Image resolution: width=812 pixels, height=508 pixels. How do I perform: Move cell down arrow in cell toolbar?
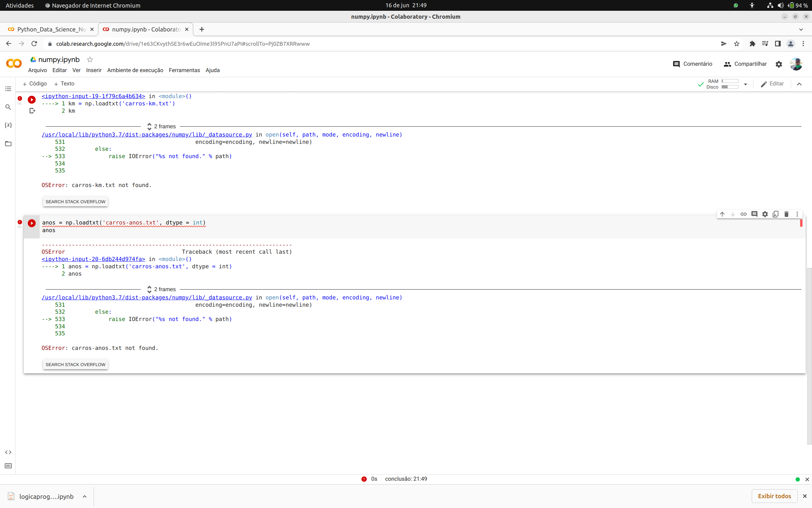click(x=733, y=214)
